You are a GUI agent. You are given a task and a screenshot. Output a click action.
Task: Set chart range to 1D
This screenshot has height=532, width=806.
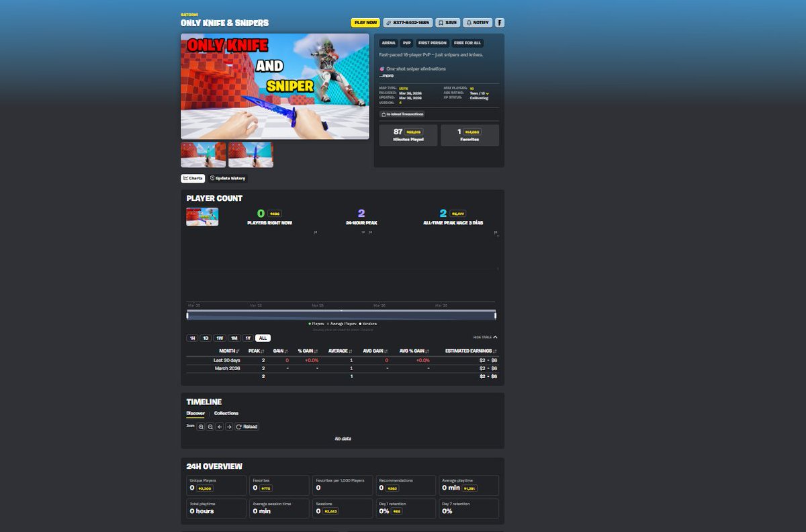pyautogui.click(x=206, y=338)
